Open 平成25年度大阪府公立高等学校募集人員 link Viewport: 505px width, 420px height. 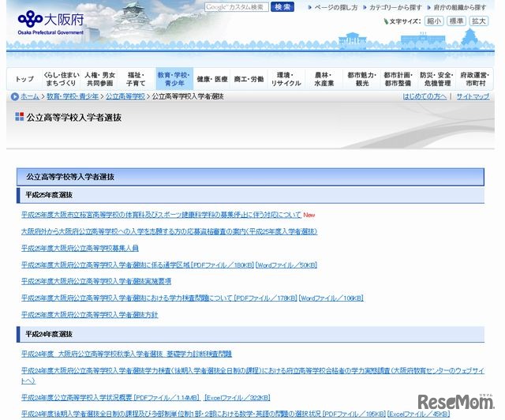pos(80,248)
